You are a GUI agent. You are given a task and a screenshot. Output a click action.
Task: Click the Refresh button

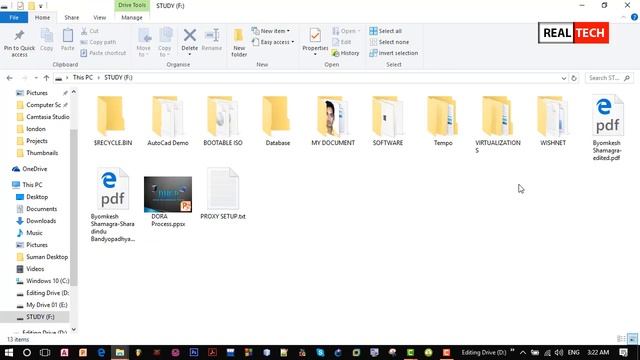click(x=574, y=78)
